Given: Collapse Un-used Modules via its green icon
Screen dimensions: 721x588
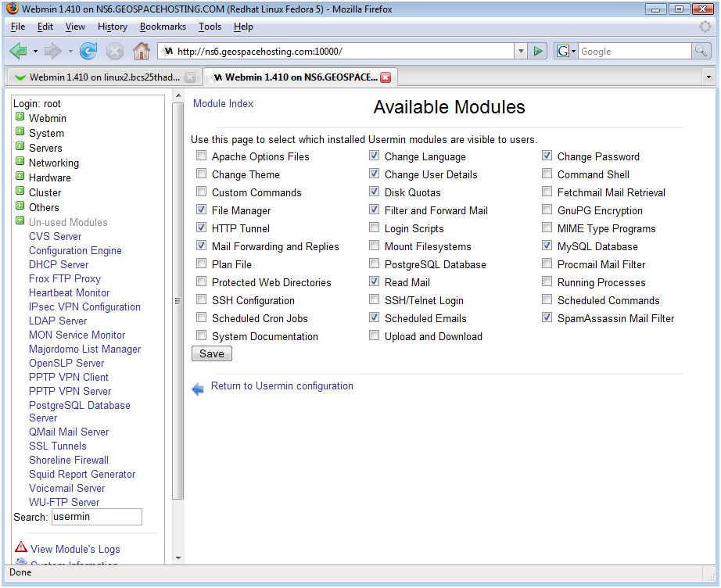Looking at the screenshot, I should click(20, 220).
